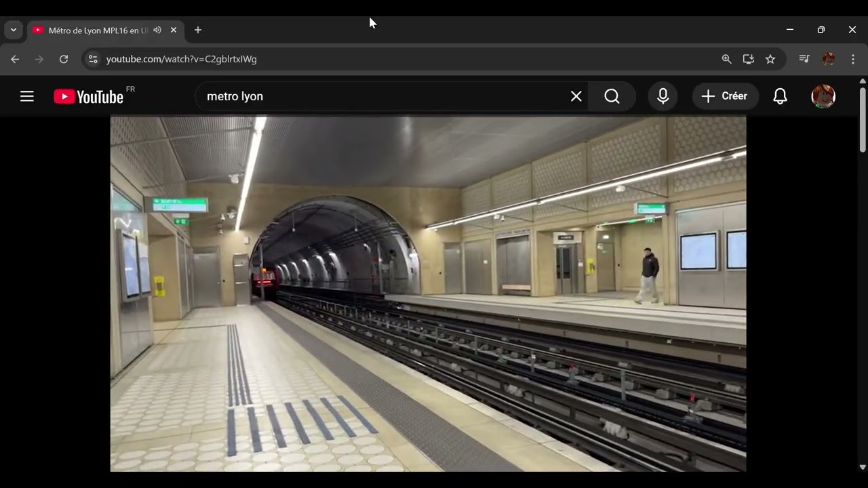Go back with the browser back arrow
The image size is (868, 488).
(x=15, y=59)
